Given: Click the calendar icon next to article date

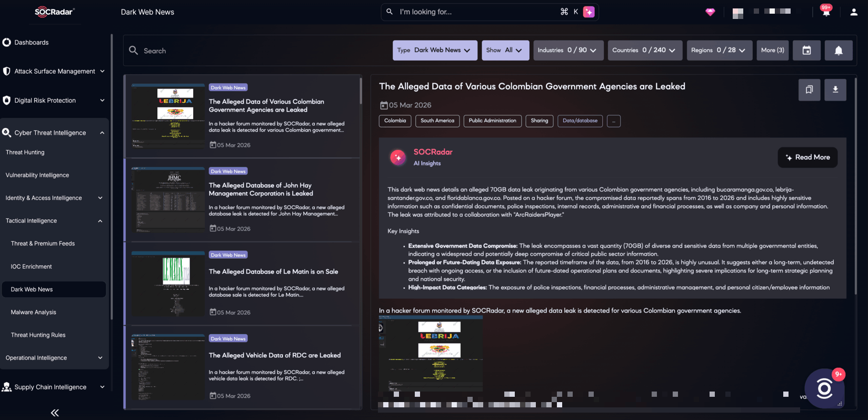Looking at the screenshot, I should pos(384,105).
